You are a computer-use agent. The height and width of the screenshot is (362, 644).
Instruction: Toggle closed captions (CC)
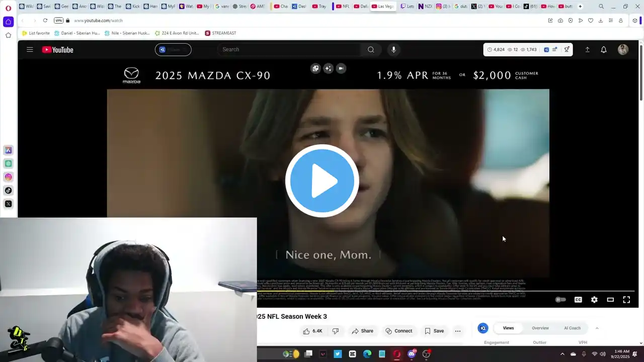[x=578, y=300]
